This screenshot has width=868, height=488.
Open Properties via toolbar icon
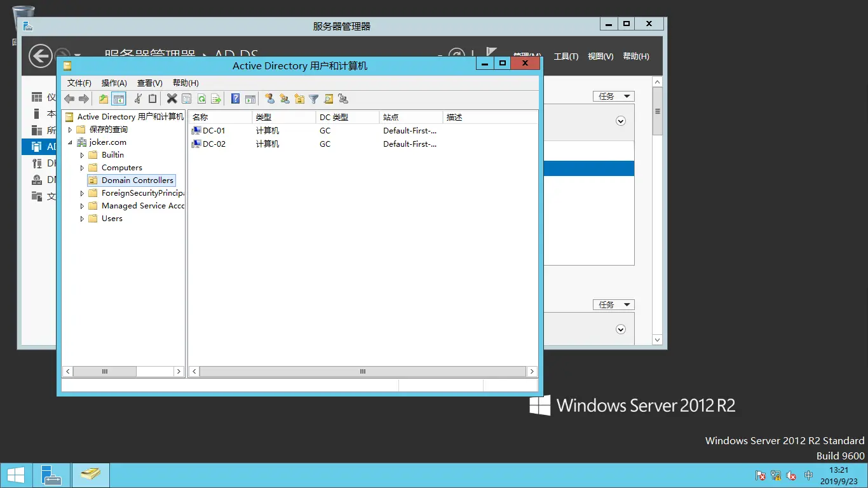click(186, 98)
